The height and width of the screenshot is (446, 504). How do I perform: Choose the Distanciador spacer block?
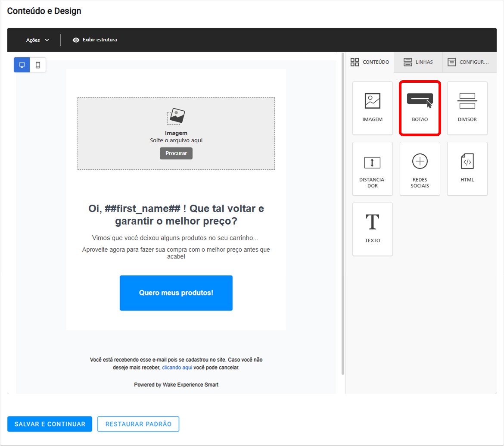(x=372, y=168)
